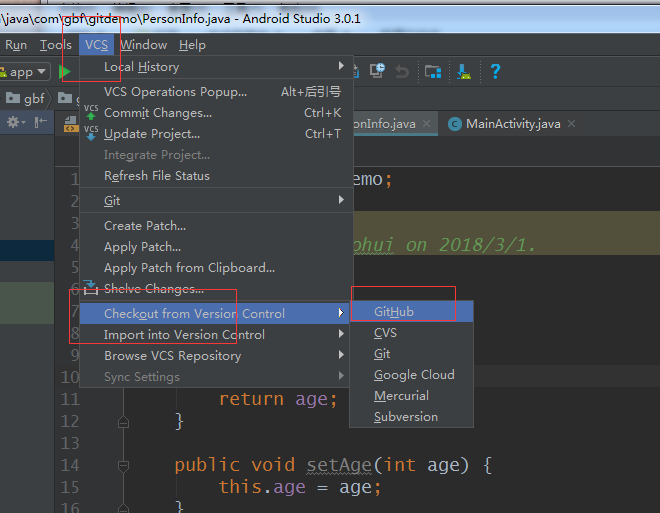Close the PersonInfo.java tab
The height and width of the screenshot is (513, 660).
pyautogui.click(x=426, y=124)
